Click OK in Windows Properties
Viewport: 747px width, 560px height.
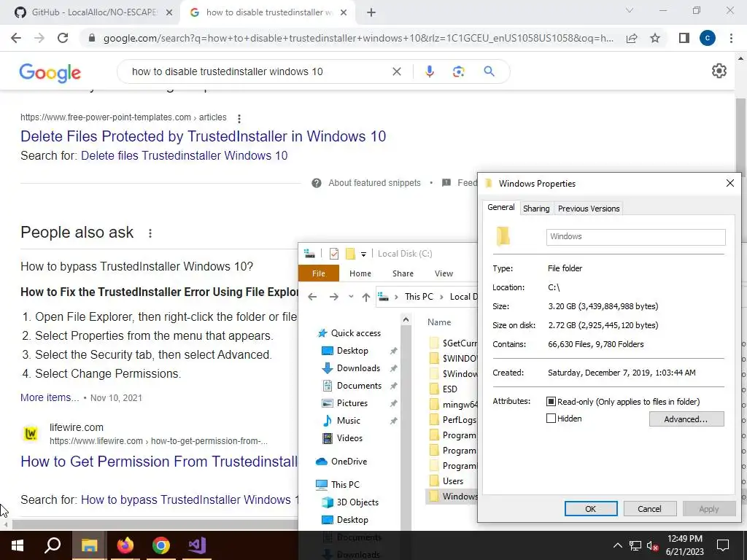(x=591, y=508)
